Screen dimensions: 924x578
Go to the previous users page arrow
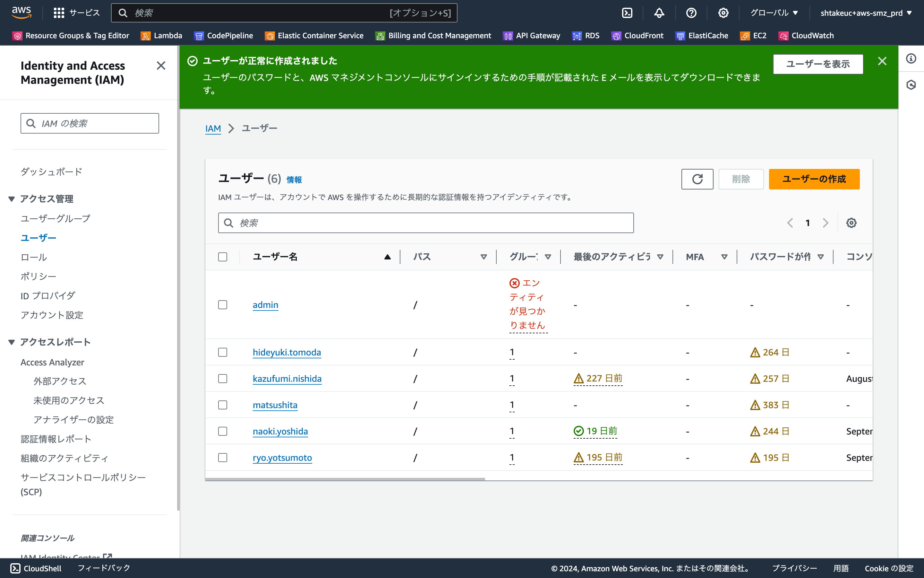pyautogui.click(x=790, y=223)
